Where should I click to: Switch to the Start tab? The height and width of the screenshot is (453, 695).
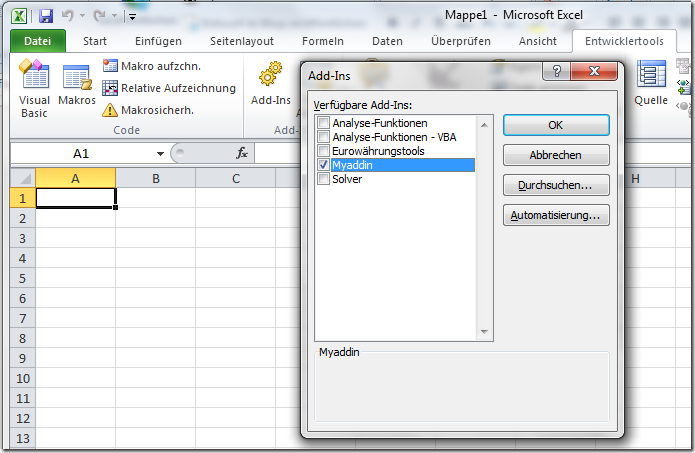coord(95,41)
